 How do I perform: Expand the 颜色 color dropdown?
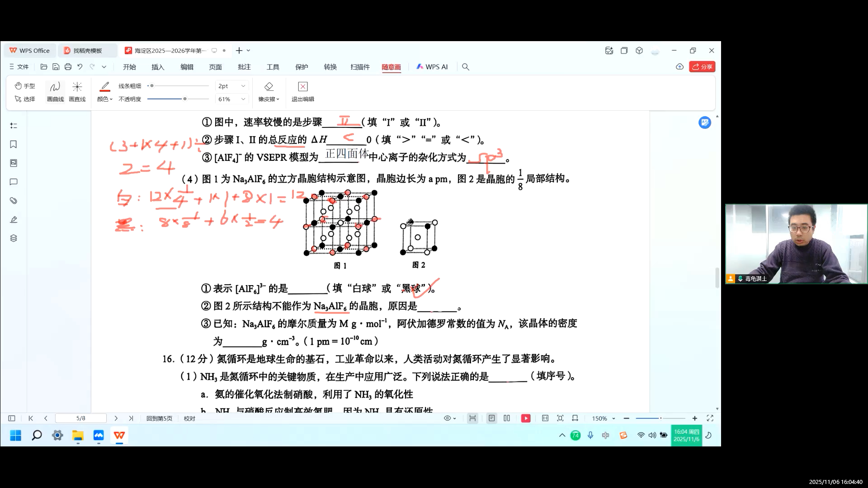(x=104, y=99)
